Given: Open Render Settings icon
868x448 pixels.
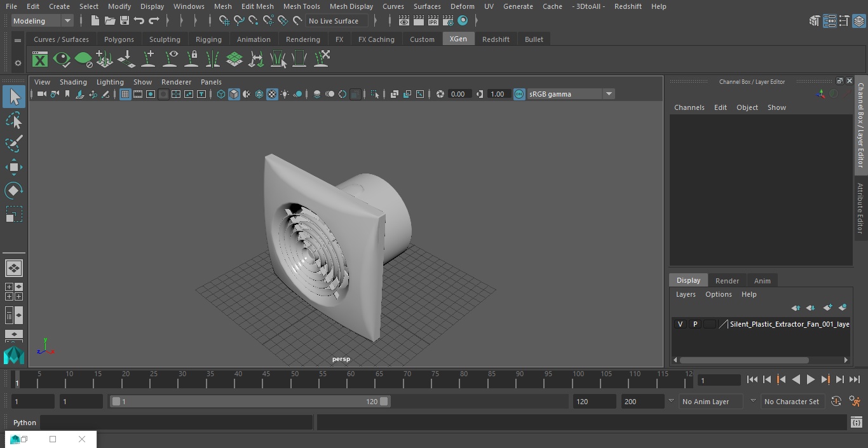Looking at the screenshot, I should (x=448, y=21).
